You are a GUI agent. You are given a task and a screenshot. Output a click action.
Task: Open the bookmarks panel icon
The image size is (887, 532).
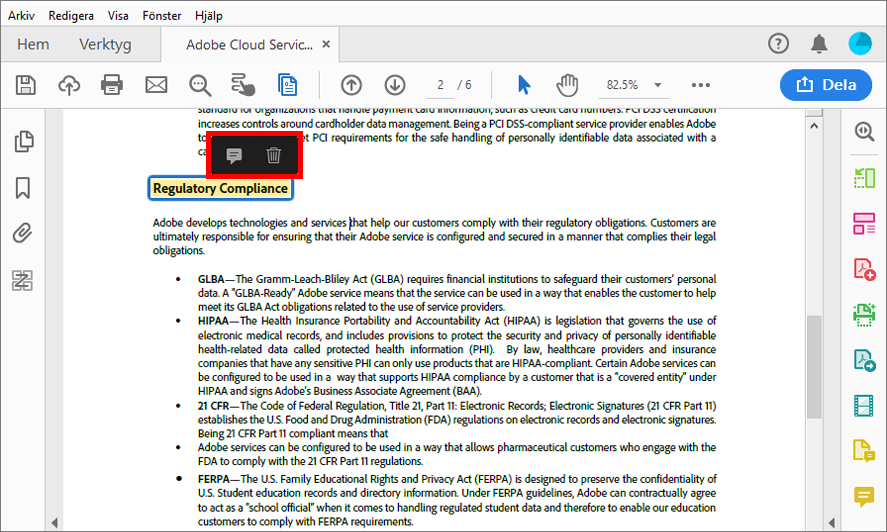tap(23, 188)
